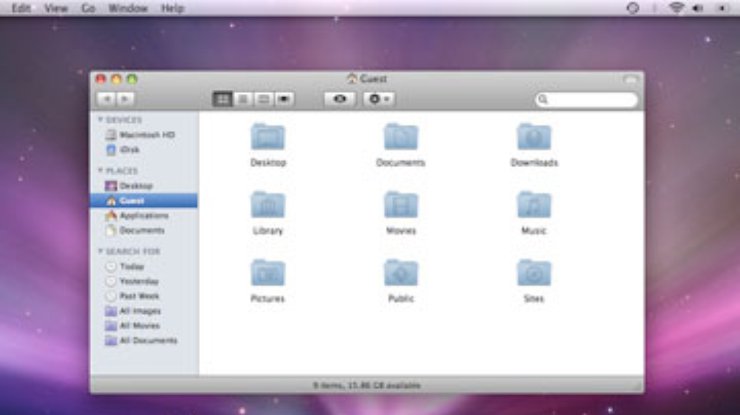This screenshot has height=415, width=740.
Task: Select All Images in the sidebar
Action: pyautogui.click(x=144, y=311)
